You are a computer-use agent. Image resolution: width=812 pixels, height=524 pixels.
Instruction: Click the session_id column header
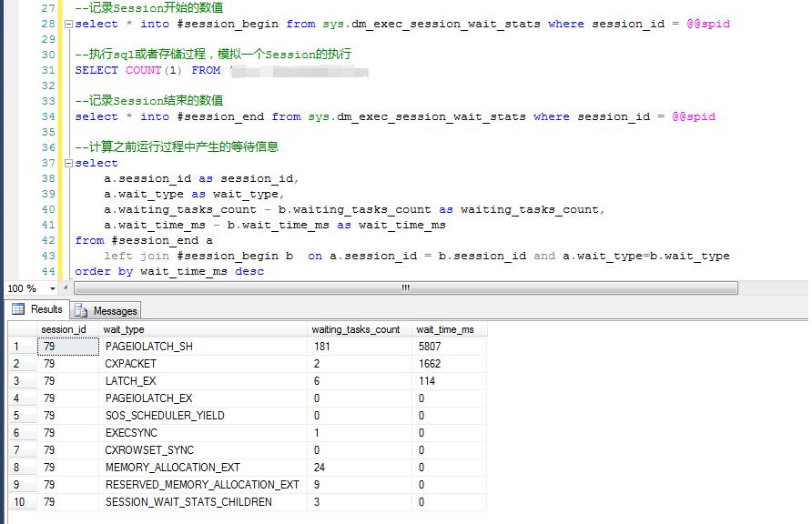(x=64, y=329)
